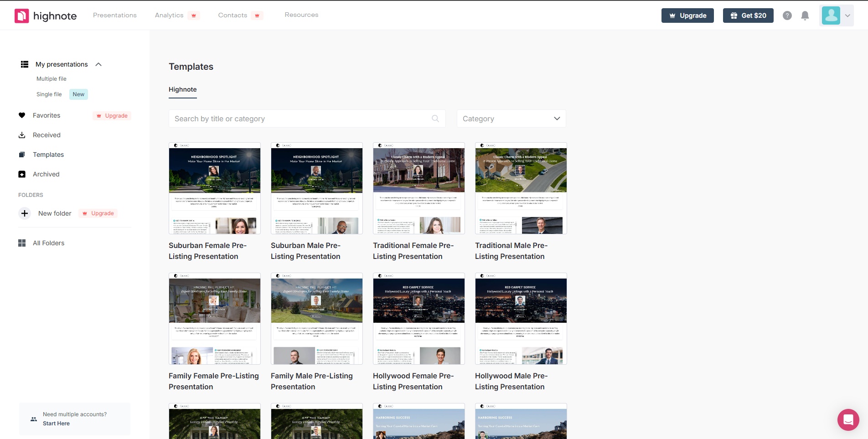Viewport: 868px width, 439px height.
Task: Focus the search by title field
Action: tap(301, 119)
